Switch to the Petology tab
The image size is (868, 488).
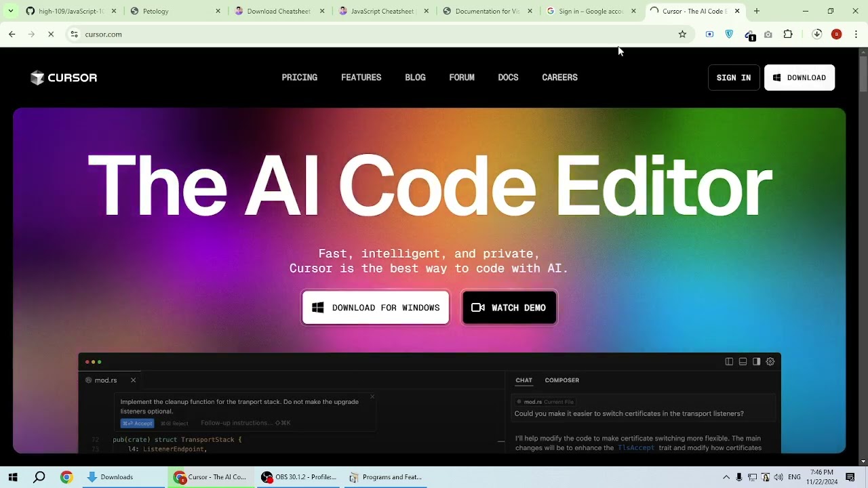[175, 11]
